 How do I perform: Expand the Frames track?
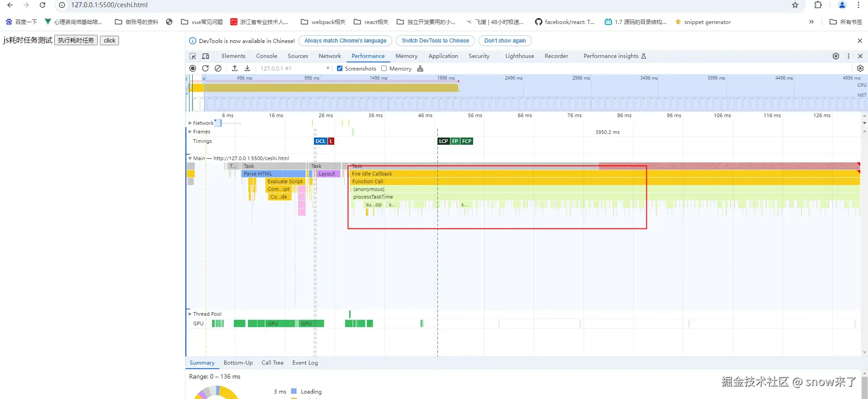click(x=190, y=132)
